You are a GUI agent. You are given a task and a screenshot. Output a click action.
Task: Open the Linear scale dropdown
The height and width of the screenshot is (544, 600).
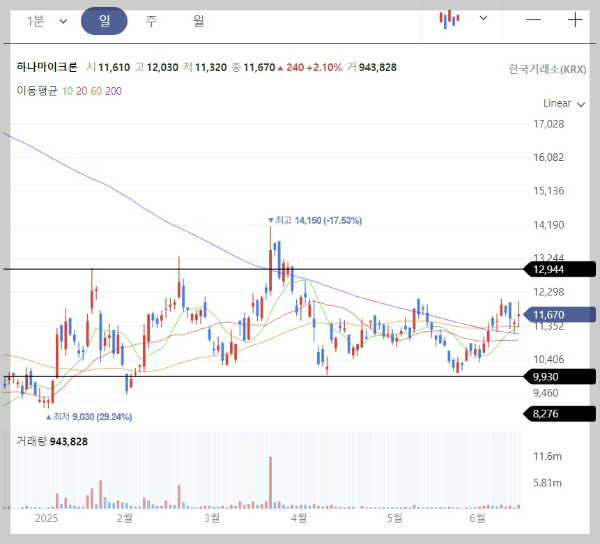click(564, 103)
